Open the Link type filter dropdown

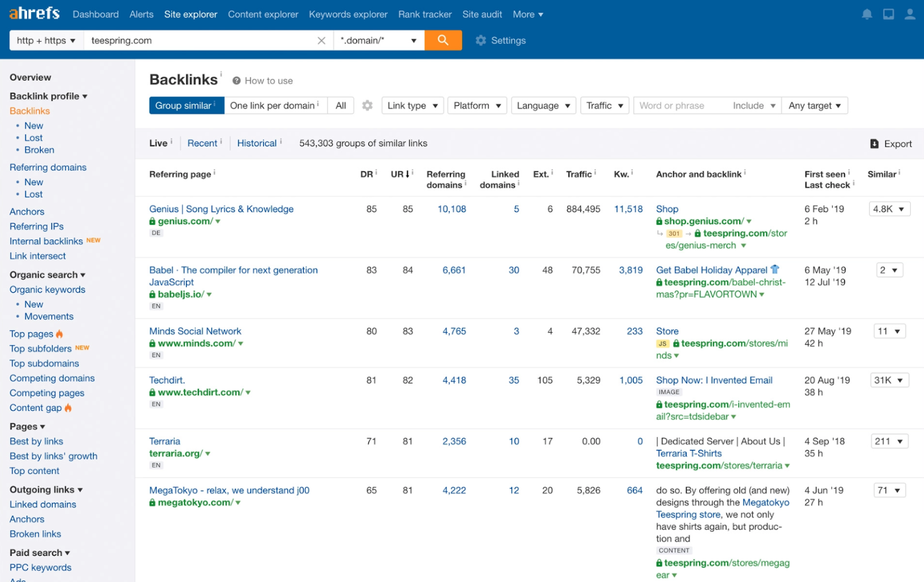[x=412, y=106]
